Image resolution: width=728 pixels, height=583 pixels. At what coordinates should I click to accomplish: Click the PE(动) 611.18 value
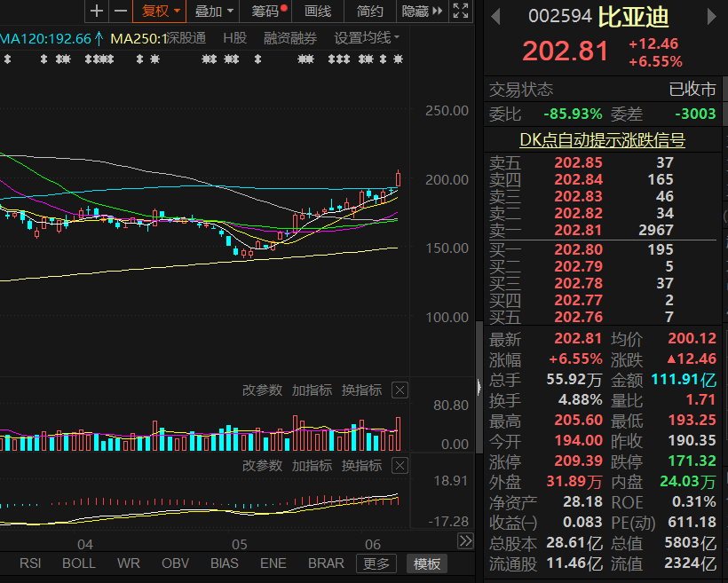tap(692, 522)
